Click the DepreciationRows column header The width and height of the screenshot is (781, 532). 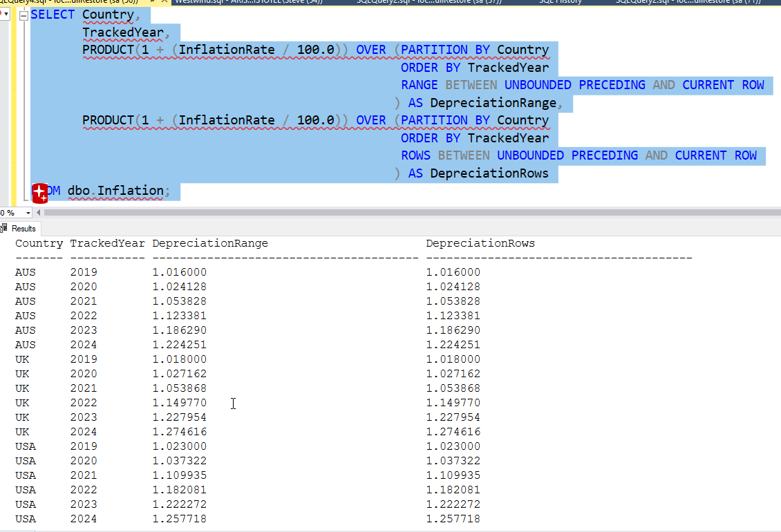tap(480, 244)
